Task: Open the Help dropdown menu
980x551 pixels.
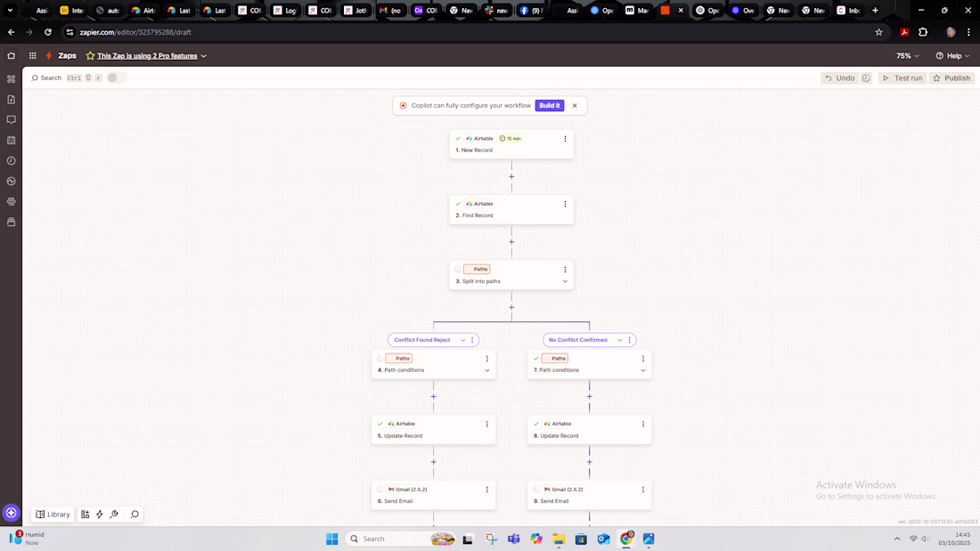Action: pos(952,55)
